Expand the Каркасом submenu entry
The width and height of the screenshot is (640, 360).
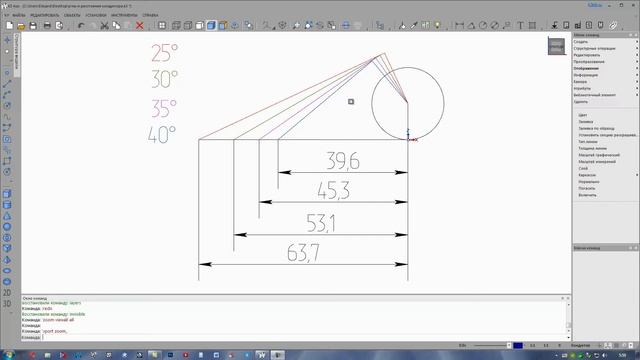coord(607,175)
